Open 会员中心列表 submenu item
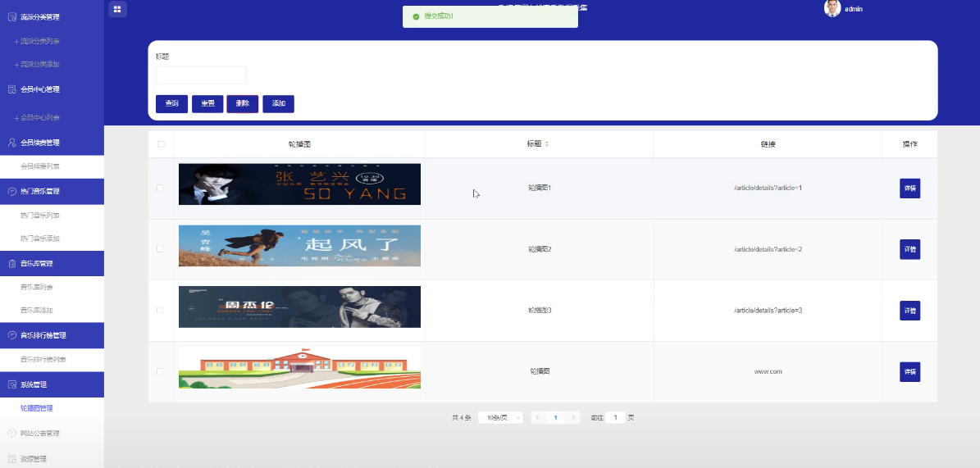 [x=40, y=117]
